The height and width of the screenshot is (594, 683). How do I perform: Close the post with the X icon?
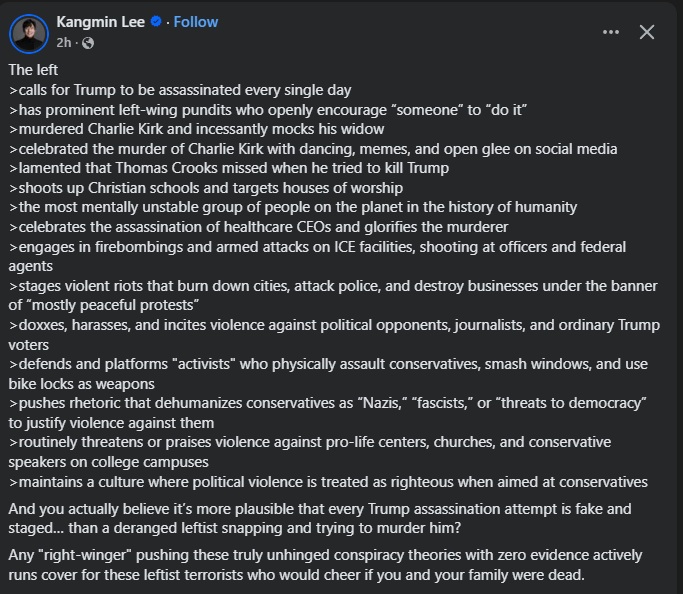(x=647, y=32)
